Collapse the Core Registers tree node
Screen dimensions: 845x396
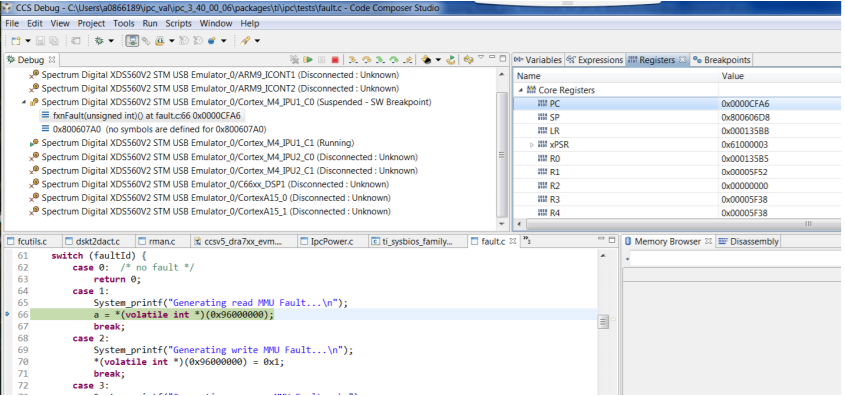tap(521, 90)
